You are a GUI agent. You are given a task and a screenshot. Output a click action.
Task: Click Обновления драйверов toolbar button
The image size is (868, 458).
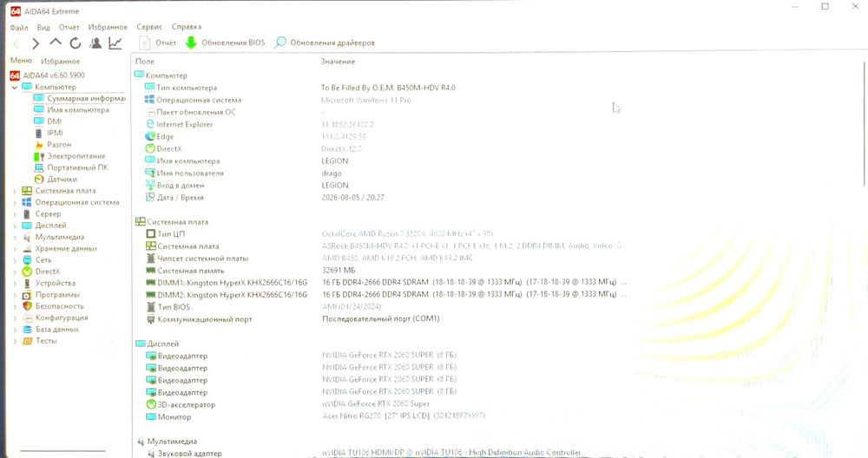pos(325,43)
